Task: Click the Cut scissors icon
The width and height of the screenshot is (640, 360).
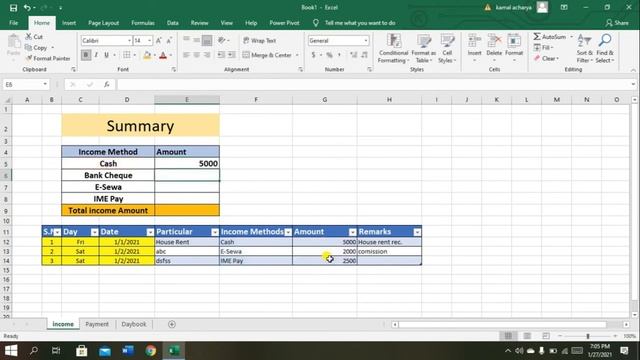Action: pyautogui.click(x=29, y=37)
